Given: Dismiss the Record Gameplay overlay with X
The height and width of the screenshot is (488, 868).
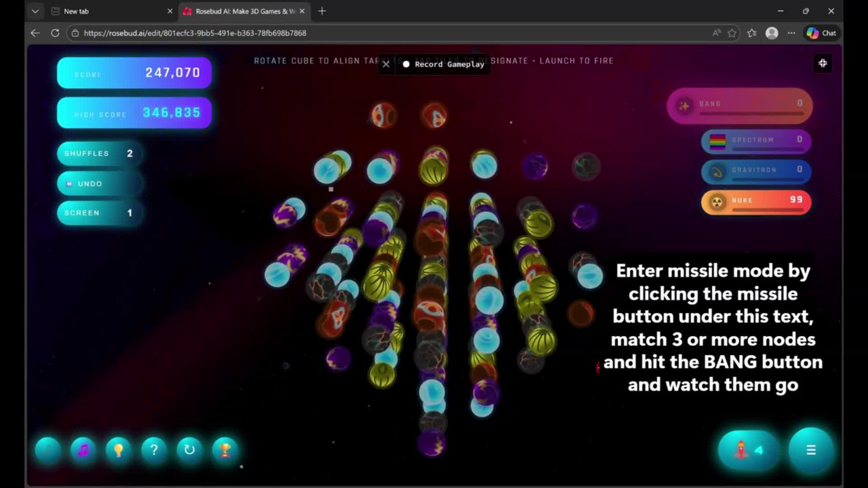Looking at the screenshot, I should pyautogui.click(x=386, y=64).
